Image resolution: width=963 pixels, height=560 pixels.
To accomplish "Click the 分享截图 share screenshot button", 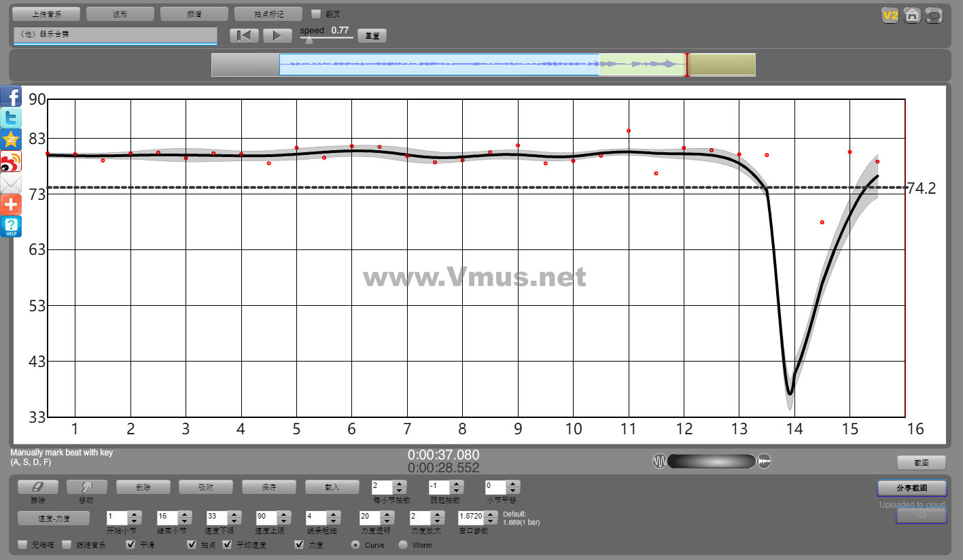I will click(911, 488).
